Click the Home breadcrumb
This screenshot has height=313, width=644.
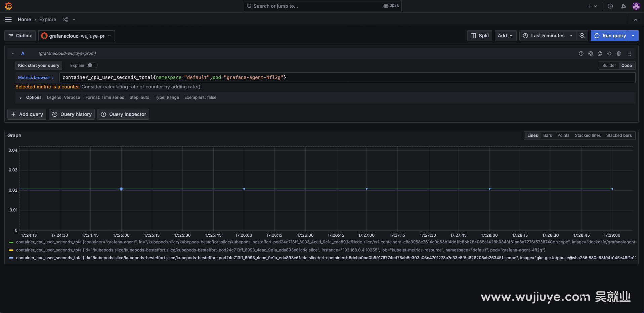click(x=24, y=19)
